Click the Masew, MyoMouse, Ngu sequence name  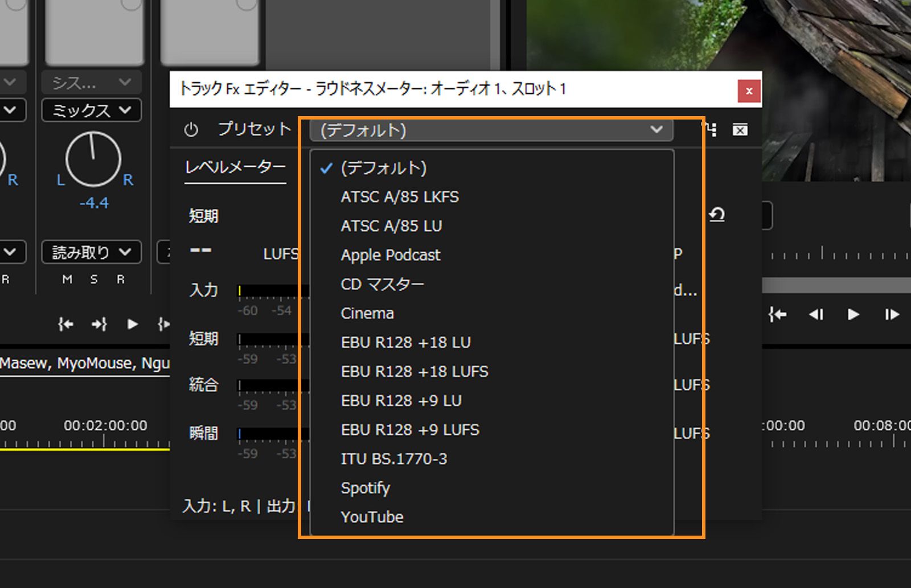tap(85, 363)
